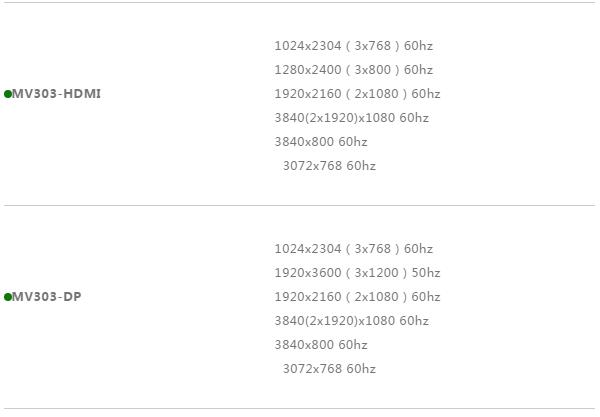Click DP's 1920x2160 (2x1080) 60hz entry
This screenshot has width=600, height=417.
click(357, 297)
